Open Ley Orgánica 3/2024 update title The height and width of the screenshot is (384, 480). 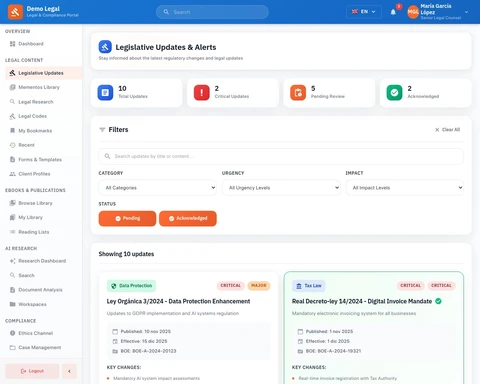pyautogui.click(x=178, y=301)
